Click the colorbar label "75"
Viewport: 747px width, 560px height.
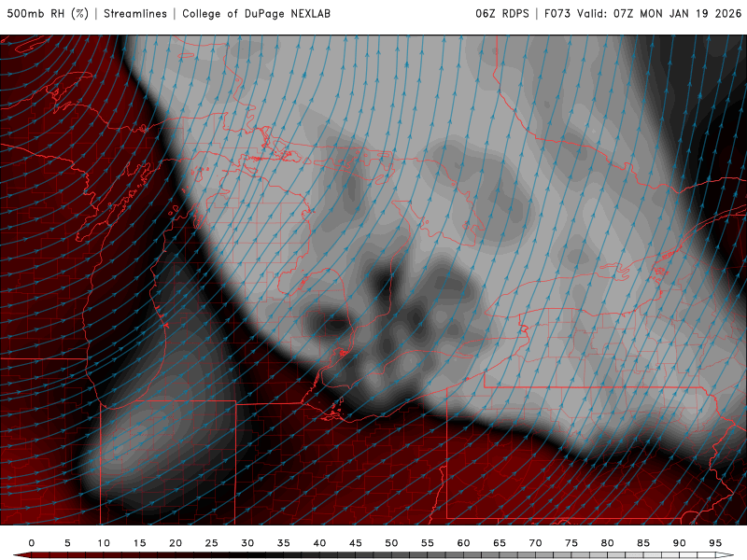click(571, 543)
